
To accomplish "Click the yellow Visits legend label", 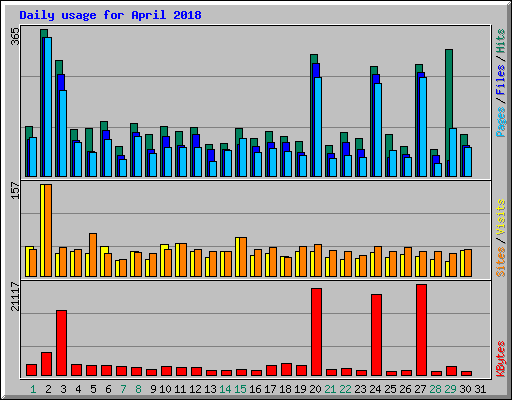I will pos(501,217).
